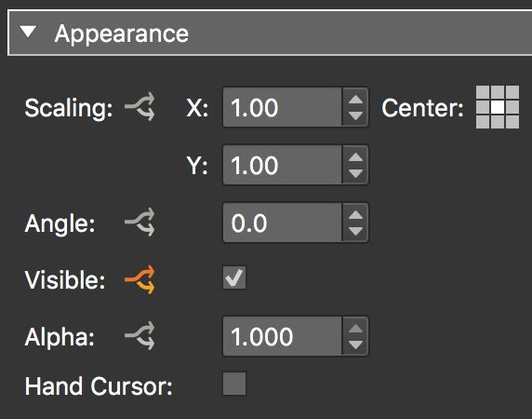Click the orange Visible binding arrow icon
The height and width of the screenshot is (419, 532).
[x=140, y=279]
